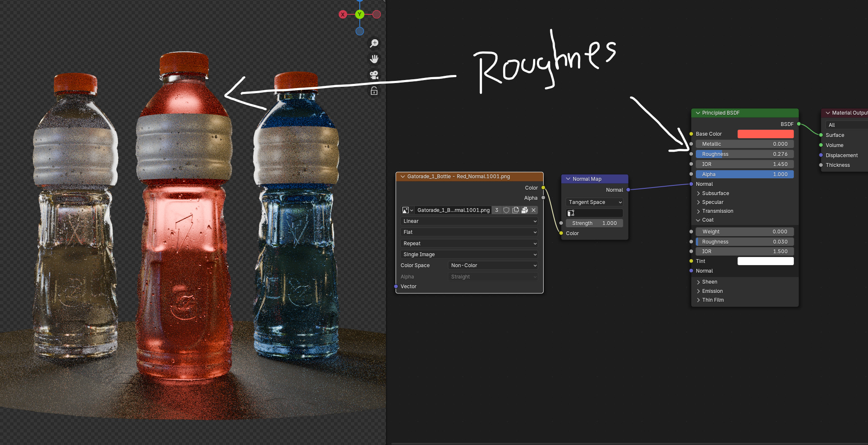Click the Thickness input socket on Material Output
Screen dimensions: 868x445
821,165
